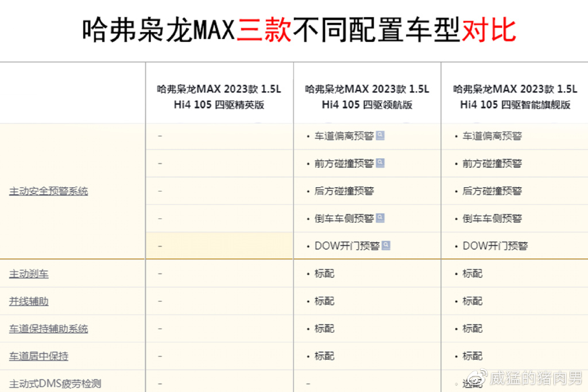The height and width of the screenshot is (392, 588).
Task: Open the 车道居中保持 link
Action: [38, 356]
